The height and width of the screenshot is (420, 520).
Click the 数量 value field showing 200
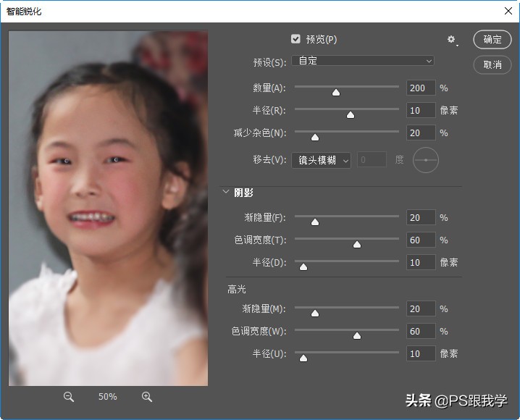coord(421,88)
